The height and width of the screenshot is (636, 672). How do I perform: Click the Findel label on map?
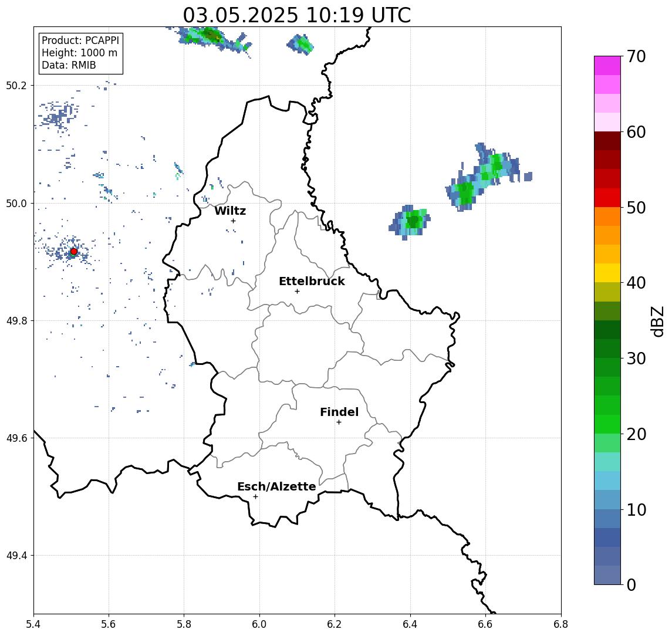pos(339,412)
